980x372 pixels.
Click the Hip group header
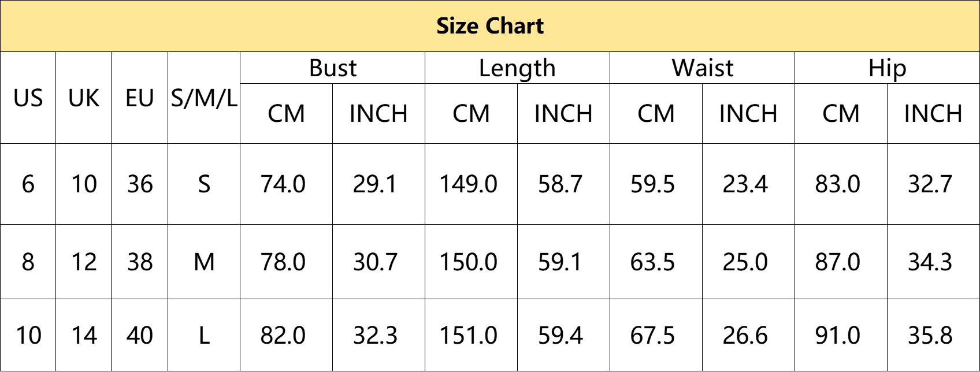tap(887, 68)
